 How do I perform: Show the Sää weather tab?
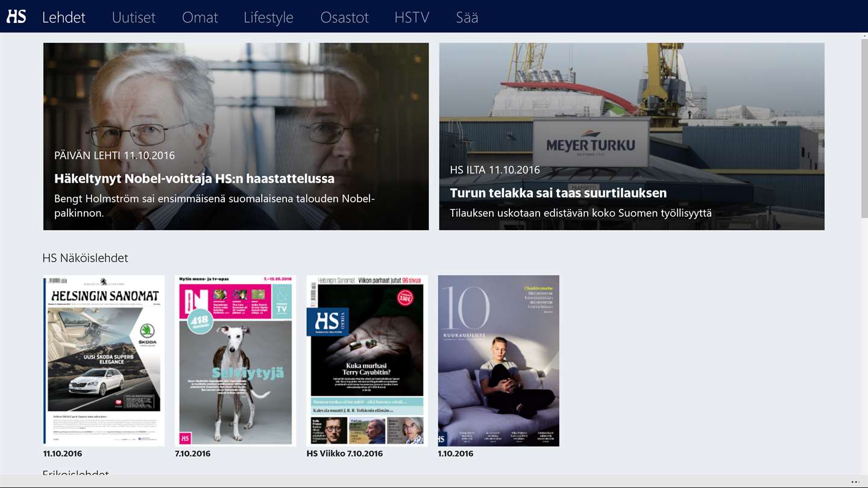pyautogui.click(x=467, y=17)
